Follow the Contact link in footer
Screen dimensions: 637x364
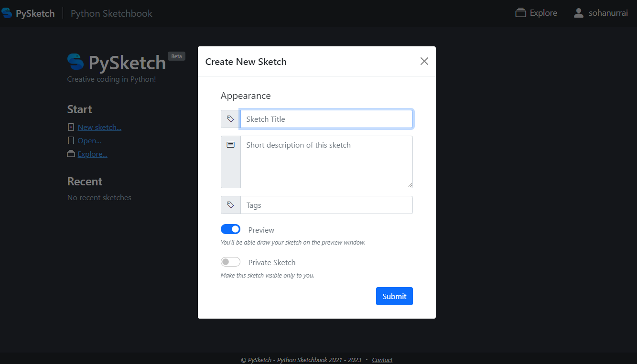(x=382, y=360)
